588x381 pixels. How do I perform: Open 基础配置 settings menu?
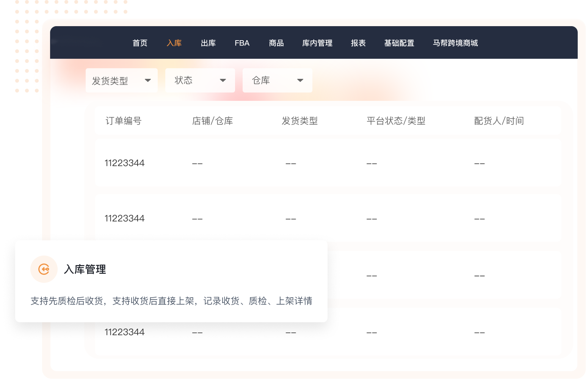[399, 43]
